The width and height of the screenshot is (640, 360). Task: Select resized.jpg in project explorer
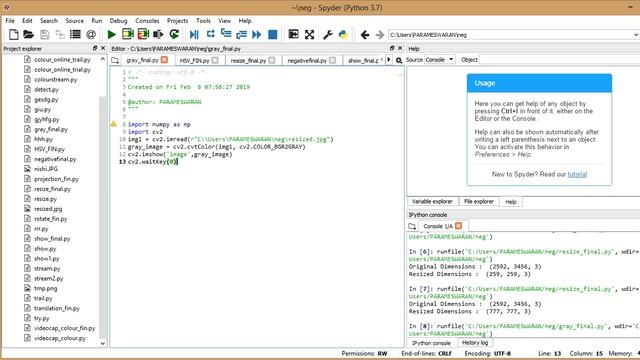coord(48,209)
